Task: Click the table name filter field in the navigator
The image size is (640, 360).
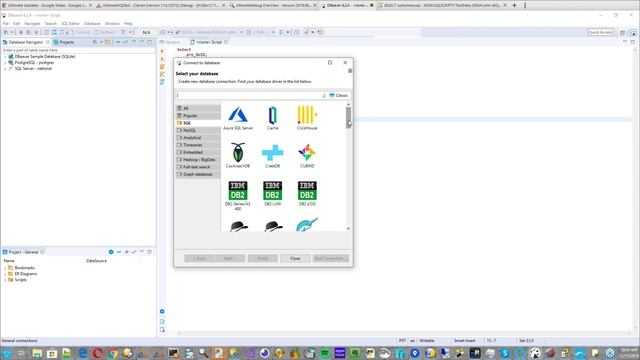Action: (x=78, y=50)
